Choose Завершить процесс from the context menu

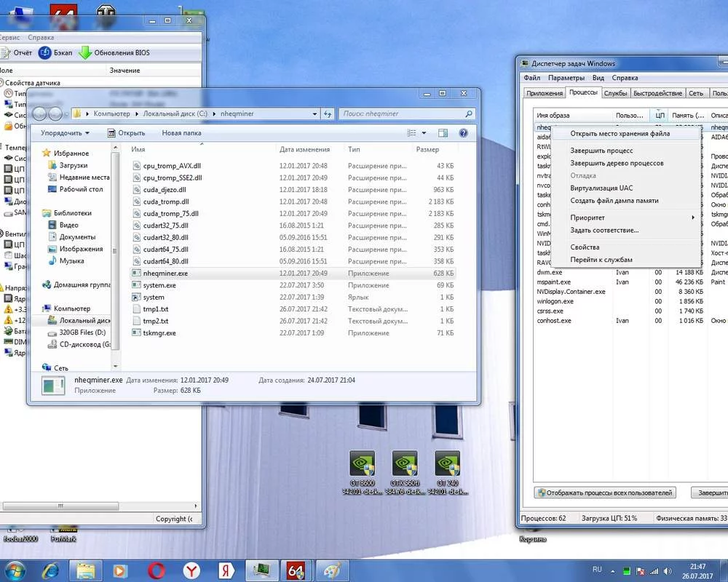tap(601, 151)
